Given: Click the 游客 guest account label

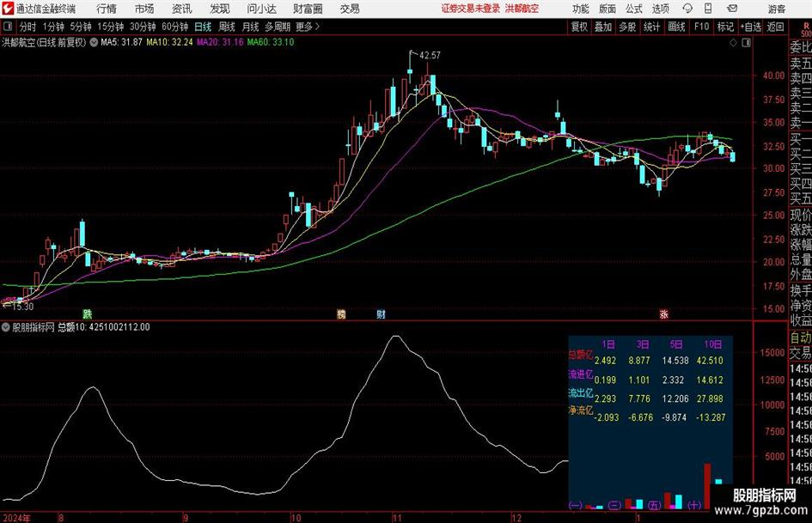Looking at the screenshot, I should [776, 9].
